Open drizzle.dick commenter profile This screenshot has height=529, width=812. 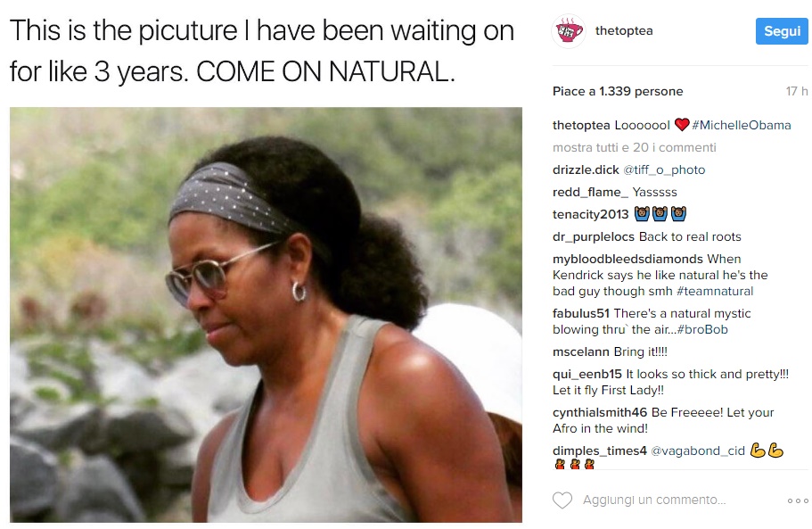click(586, 170)
